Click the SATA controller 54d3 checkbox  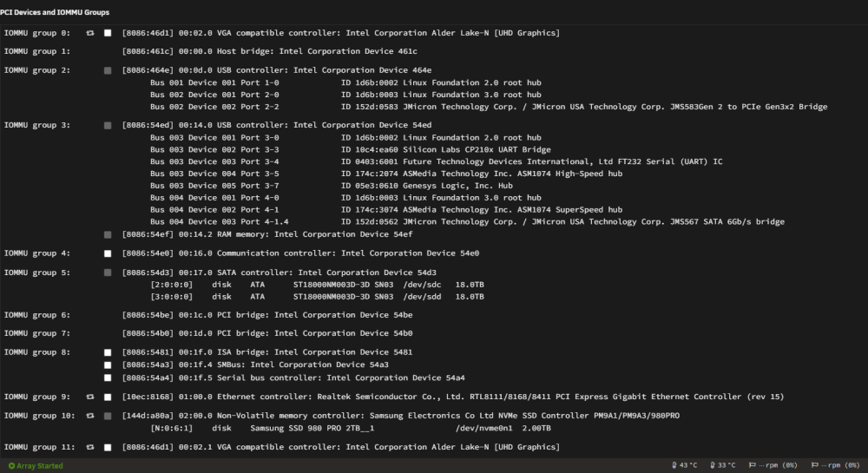[x=108, y=273]
